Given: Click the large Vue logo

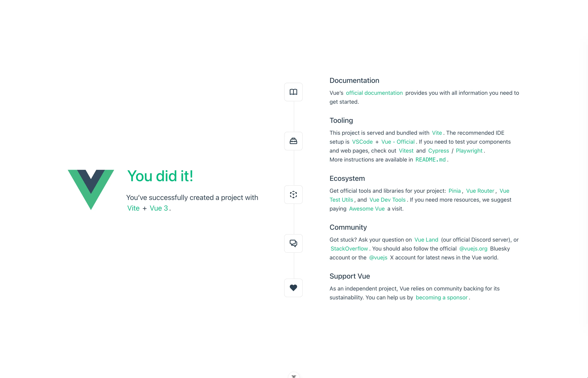Looking at the screenshot, I should coord(91,190).
